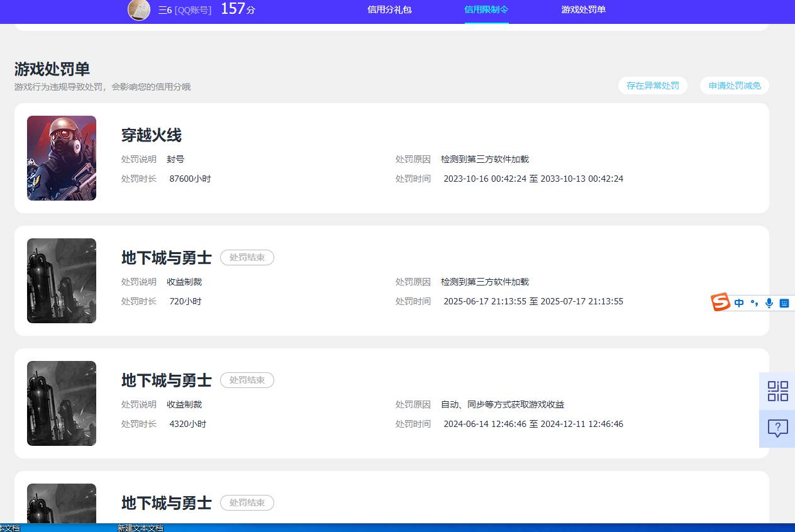Switch to the 游戏处罚单 tab
Screen dimensions: 795x532
click(x=582, y=9)
